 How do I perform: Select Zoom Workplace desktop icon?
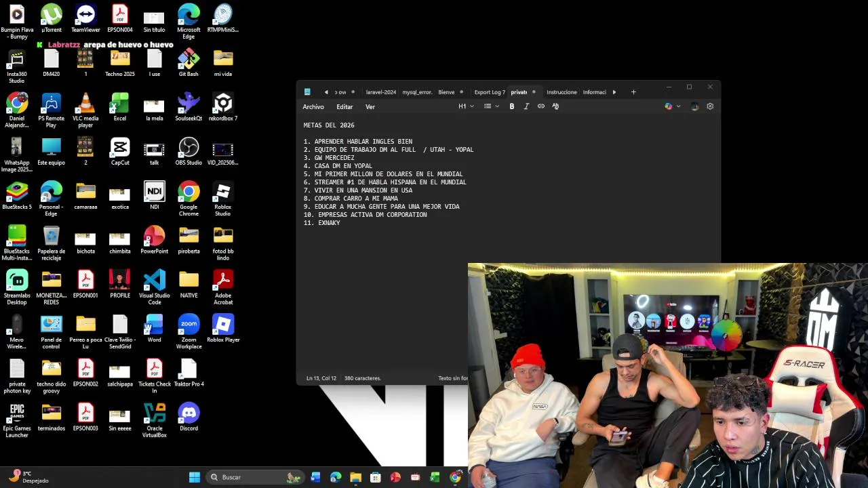(x=189, y=332)
